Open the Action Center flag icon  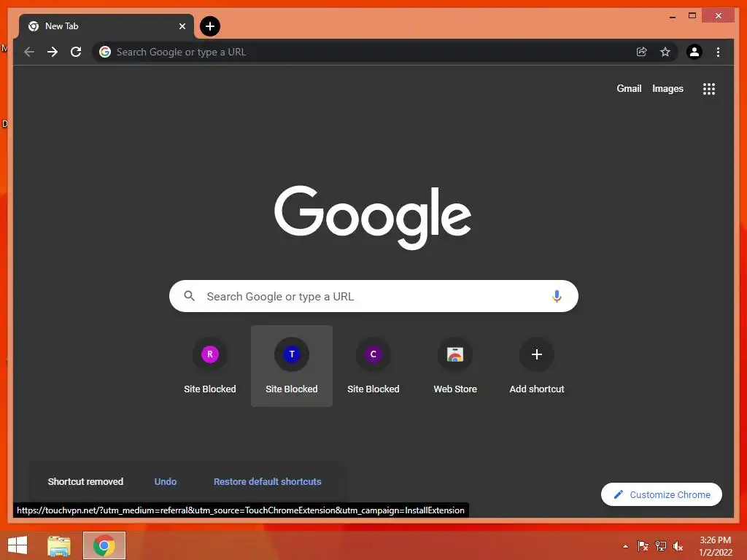(x=643, y=546)
